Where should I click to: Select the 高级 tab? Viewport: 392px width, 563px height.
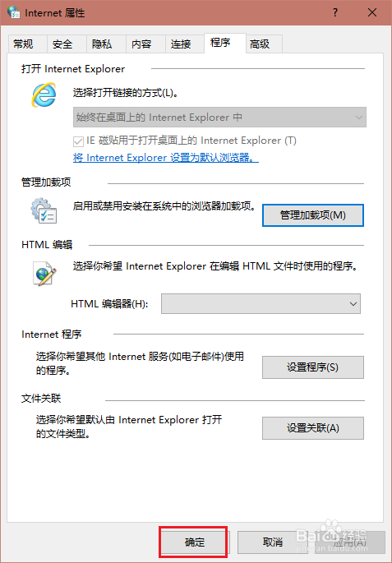(x=260, y=44)
